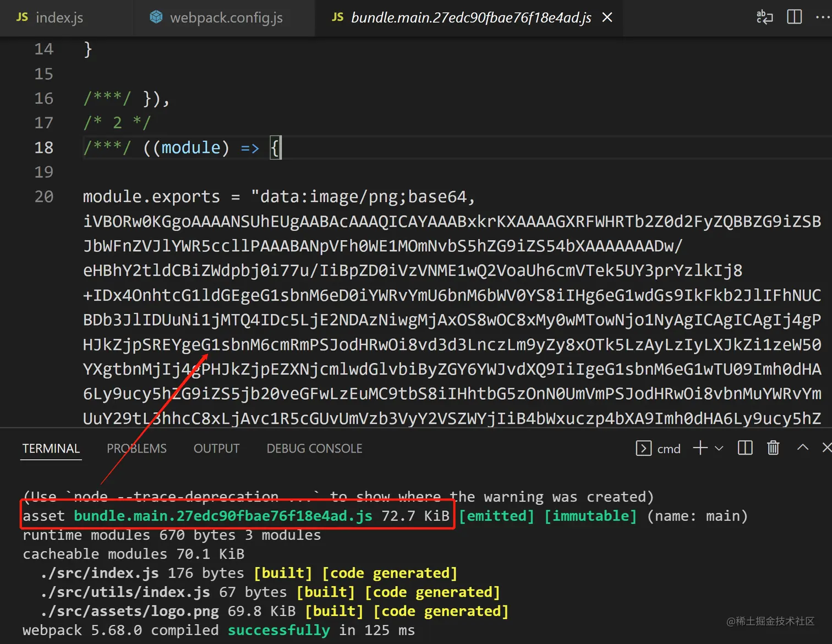This screenshot has height=644, width=832.
Task: Click the word 'module' in line 18
Action: pos(190,147)
